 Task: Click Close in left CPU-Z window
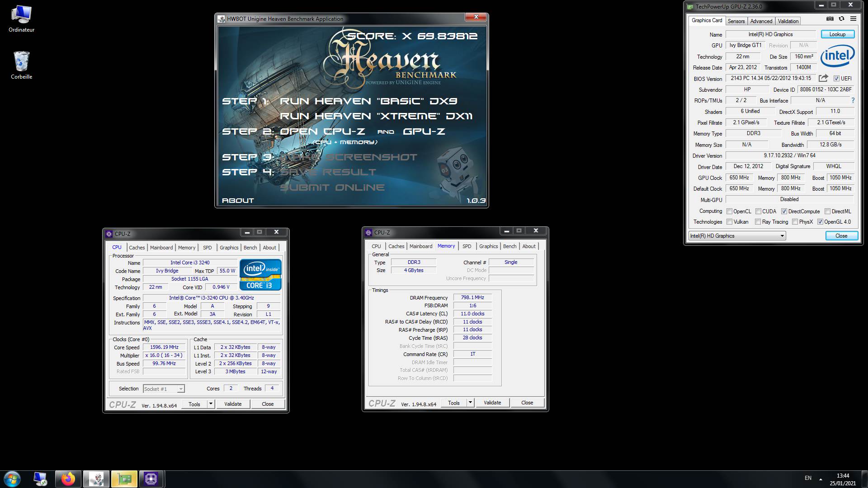(268, 404)
